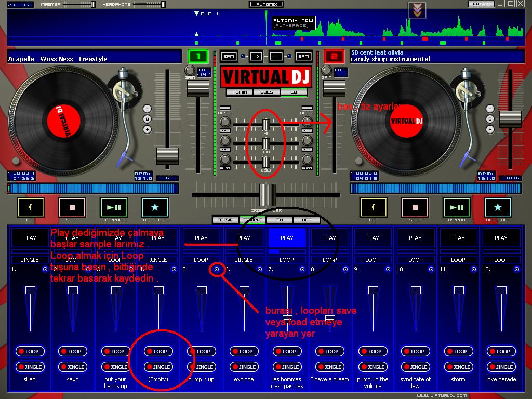
Task: Record JINGLE on the love parade sample
Action: pyautogui.click(x=501, y=367)
